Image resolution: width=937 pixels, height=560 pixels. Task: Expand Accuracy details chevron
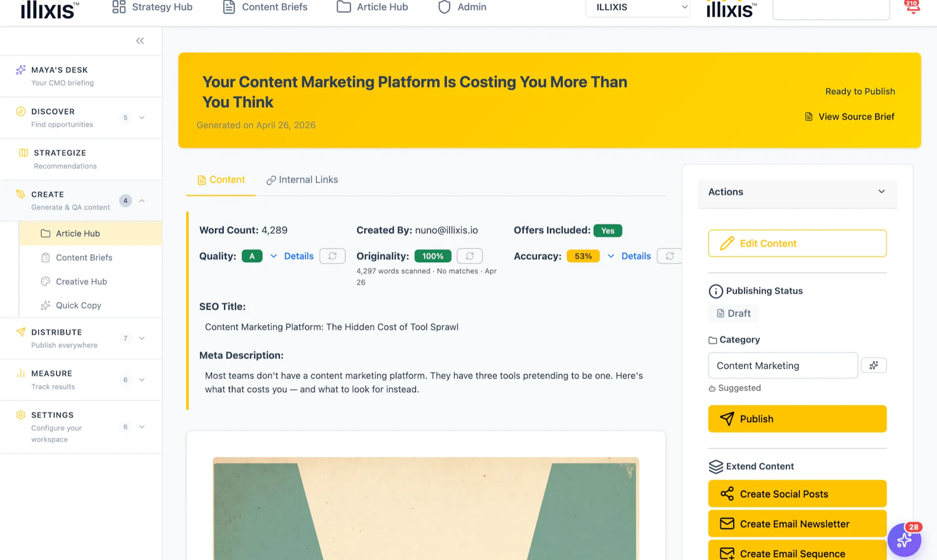coord(611,256)
